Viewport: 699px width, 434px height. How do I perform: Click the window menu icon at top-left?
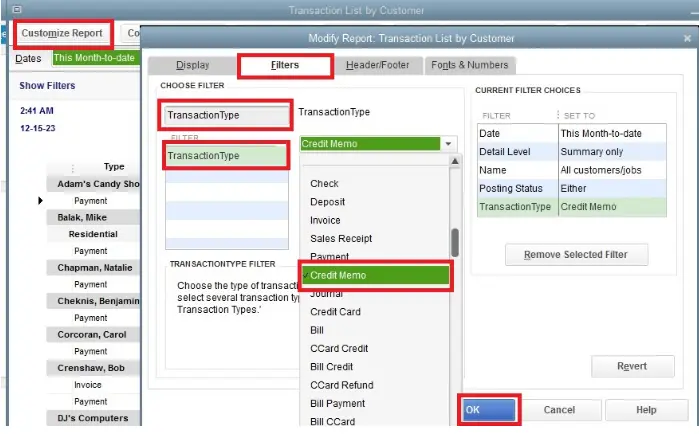[x=17, y=9]
